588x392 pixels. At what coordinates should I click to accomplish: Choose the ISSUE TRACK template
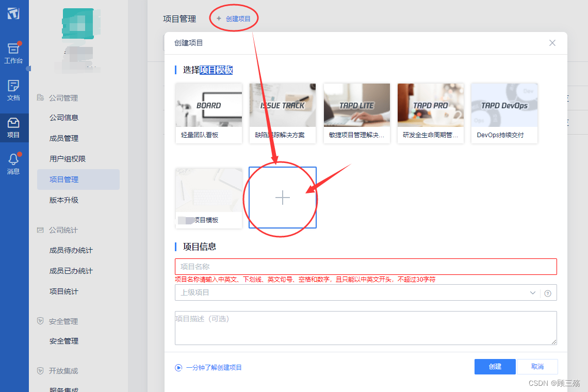coord(283,113)
